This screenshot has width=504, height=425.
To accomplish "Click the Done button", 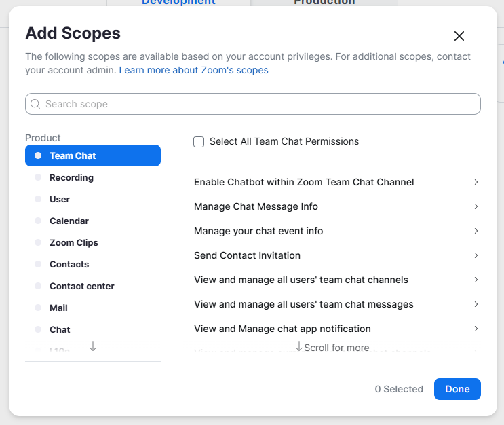I will (457, 389).
